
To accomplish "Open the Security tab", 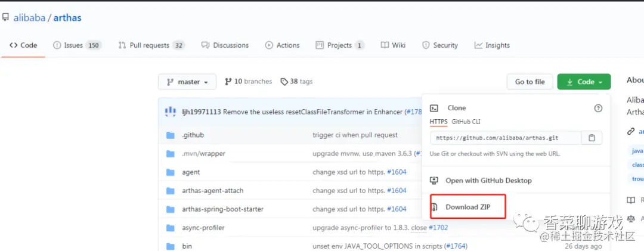I will (x=440, y=45).
